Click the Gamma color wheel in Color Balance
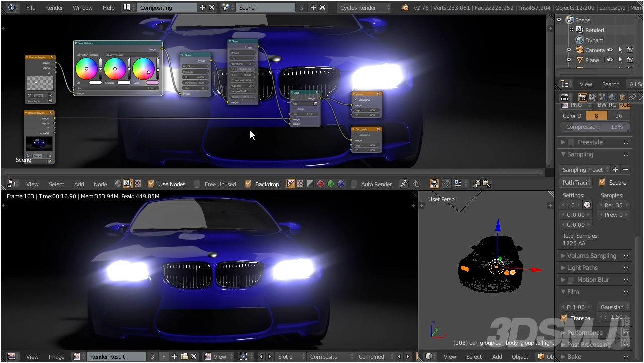Screen dimensions: 644x363 [x=115, y=69]
